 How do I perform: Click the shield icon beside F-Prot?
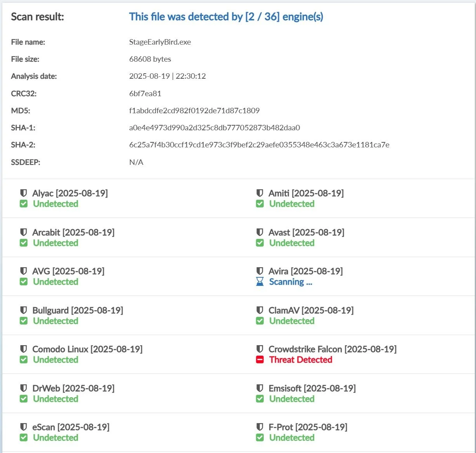(260, 427)
